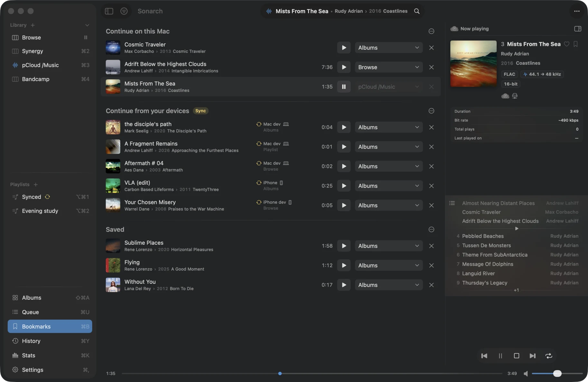Viewport: 588px width, 382px height.
Task: Expand the Albums dropdown for Cosmic Traveler
Action: pos(389,48)
